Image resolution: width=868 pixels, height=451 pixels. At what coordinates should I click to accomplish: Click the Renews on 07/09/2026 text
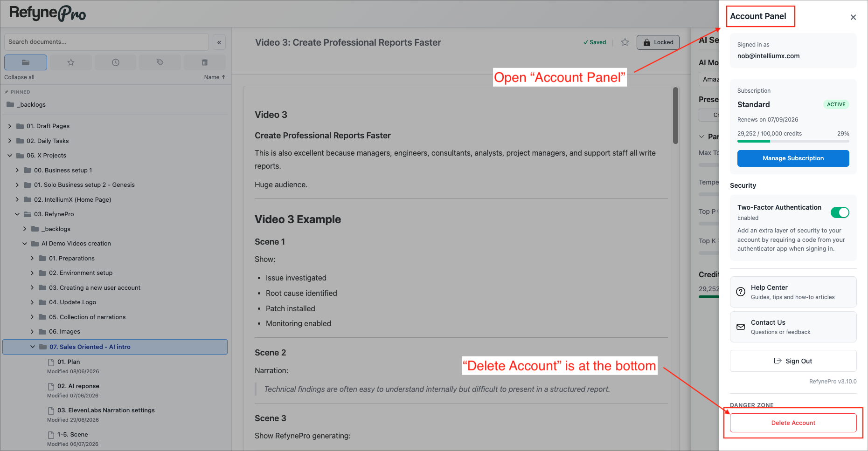click(x=768, y=120)
